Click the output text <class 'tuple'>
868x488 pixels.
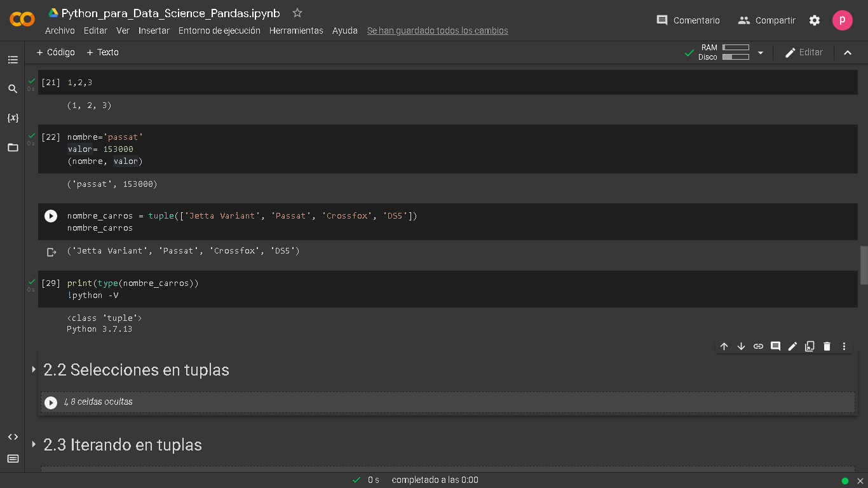point(104,318)
